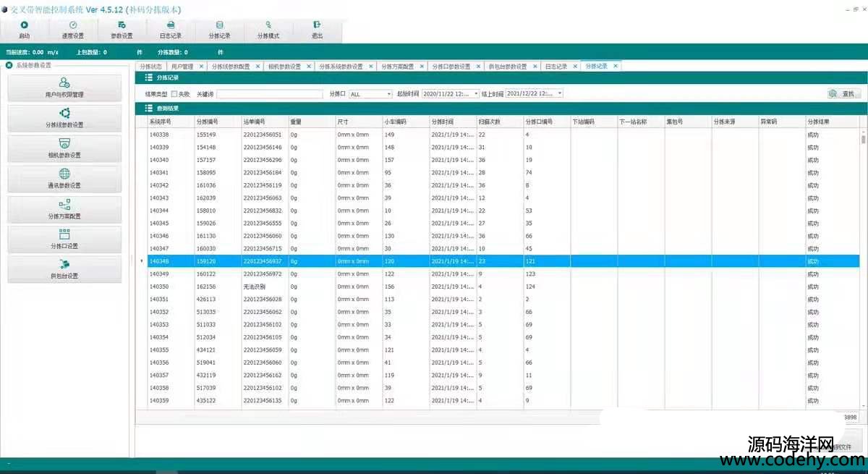Click the 无法识别 waybill cell
Image resolution: width=868 pixels, height=474 pixels.
(265, 287)
